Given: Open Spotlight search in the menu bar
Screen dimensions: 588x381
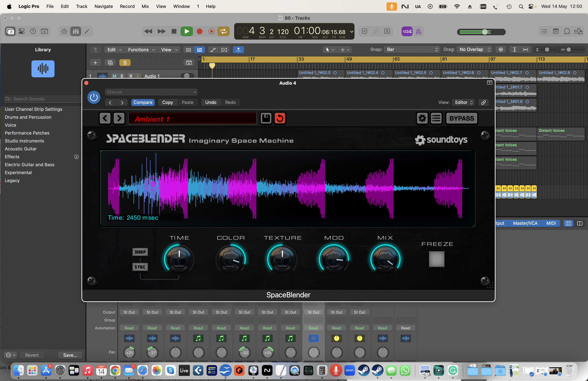Looking at the screenshot, I should coord(521,6).
